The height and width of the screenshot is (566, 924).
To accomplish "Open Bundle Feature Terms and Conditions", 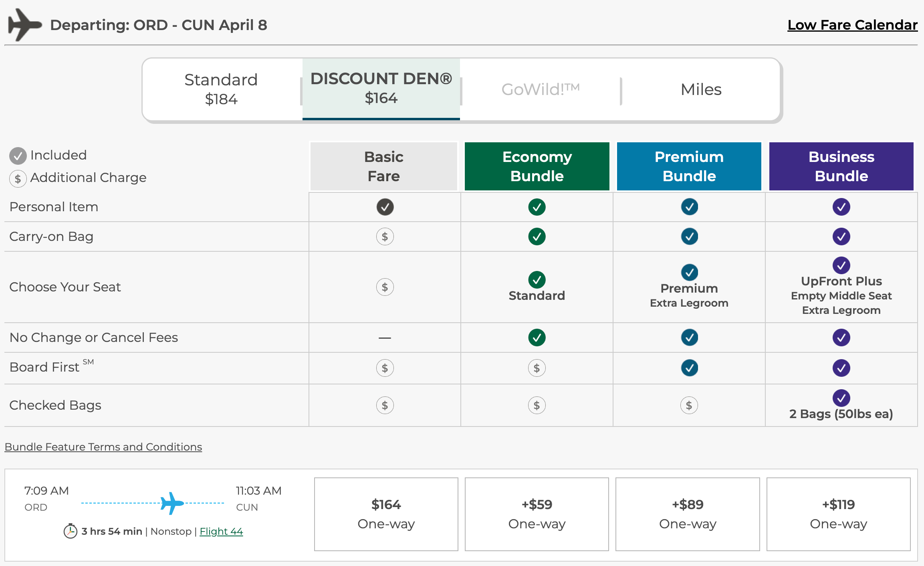I will tap(103, 447).
